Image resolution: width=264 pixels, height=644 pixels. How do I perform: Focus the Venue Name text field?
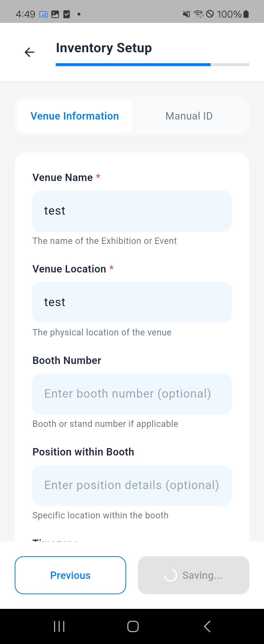132,211
